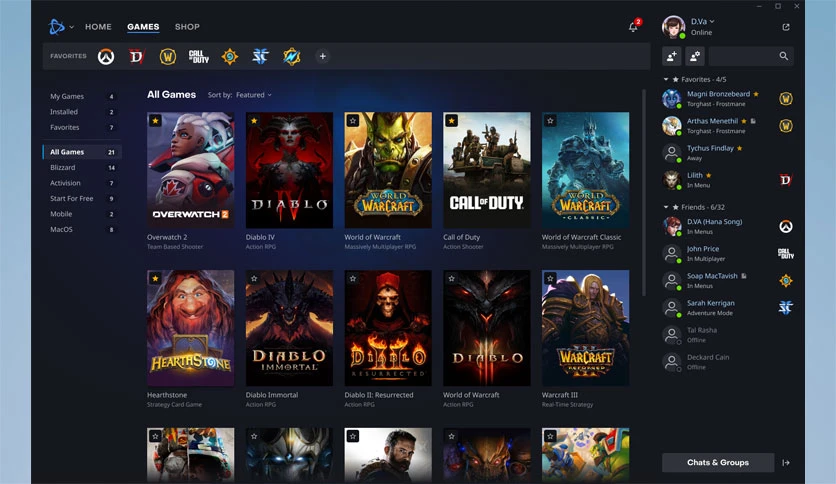836x484 pixels.
Task: Filter games by MacOS
Action: pyautogui.click(x=82, y=229)
